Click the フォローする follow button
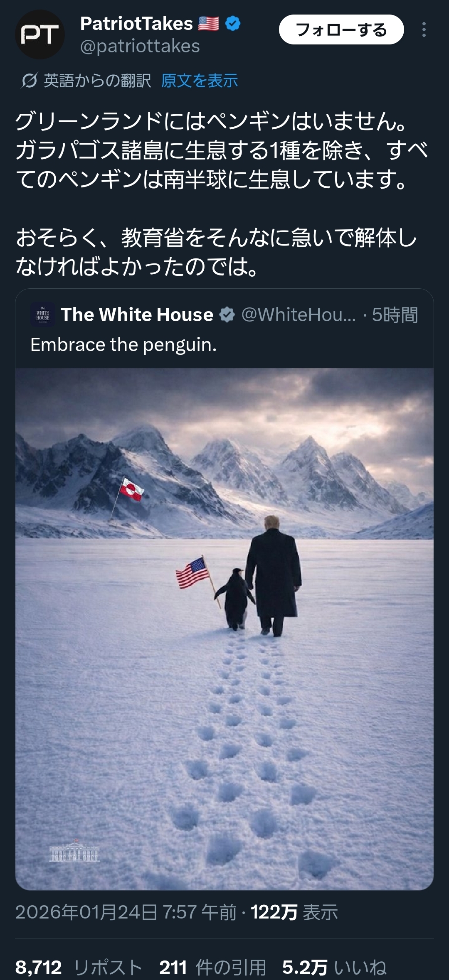Image resolution: width=449 pixels, height=980 pixels. pos(341,29)
